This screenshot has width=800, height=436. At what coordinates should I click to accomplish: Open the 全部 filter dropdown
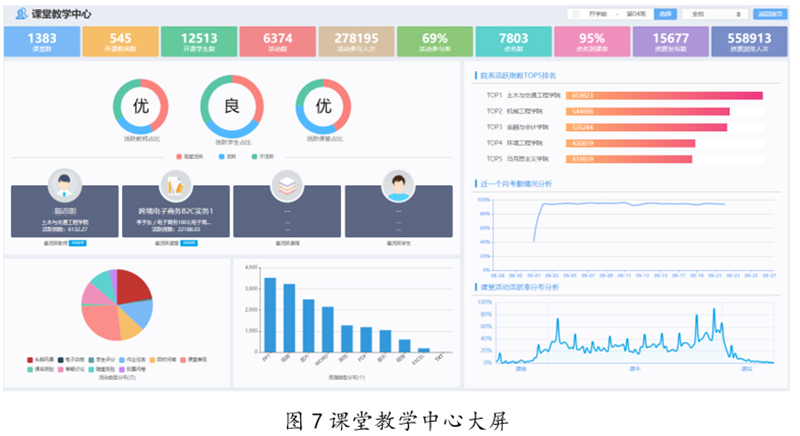716,14
